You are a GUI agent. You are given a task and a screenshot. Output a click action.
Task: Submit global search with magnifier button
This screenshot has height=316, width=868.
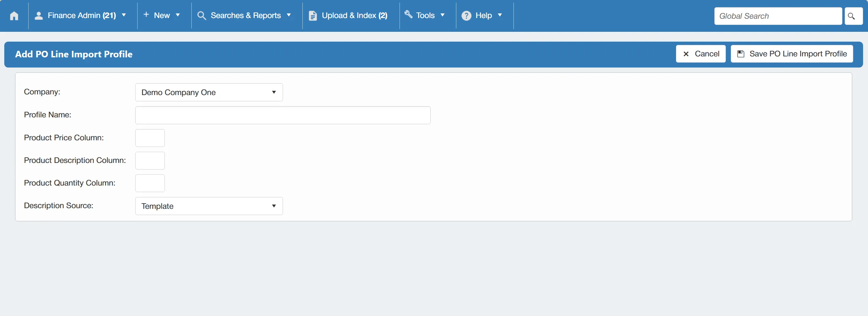coord(853,16)
